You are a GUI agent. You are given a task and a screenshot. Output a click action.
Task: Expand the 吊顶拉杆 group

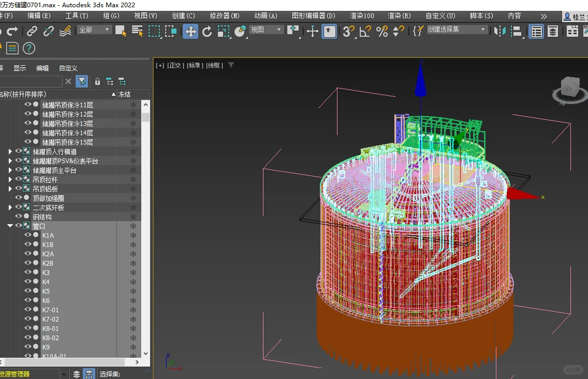10,180
